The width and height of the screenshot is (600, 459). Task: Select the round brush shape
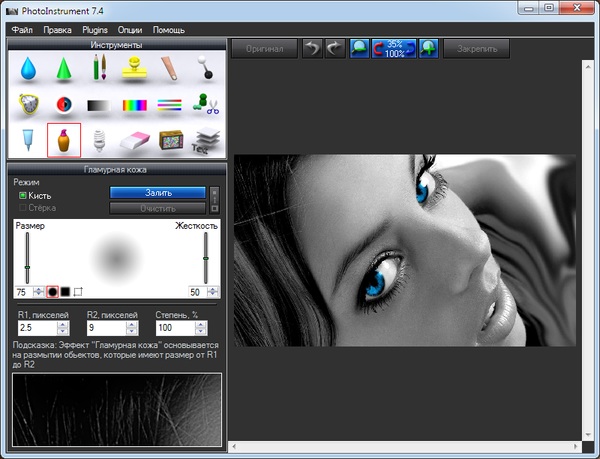coord(51,291)
